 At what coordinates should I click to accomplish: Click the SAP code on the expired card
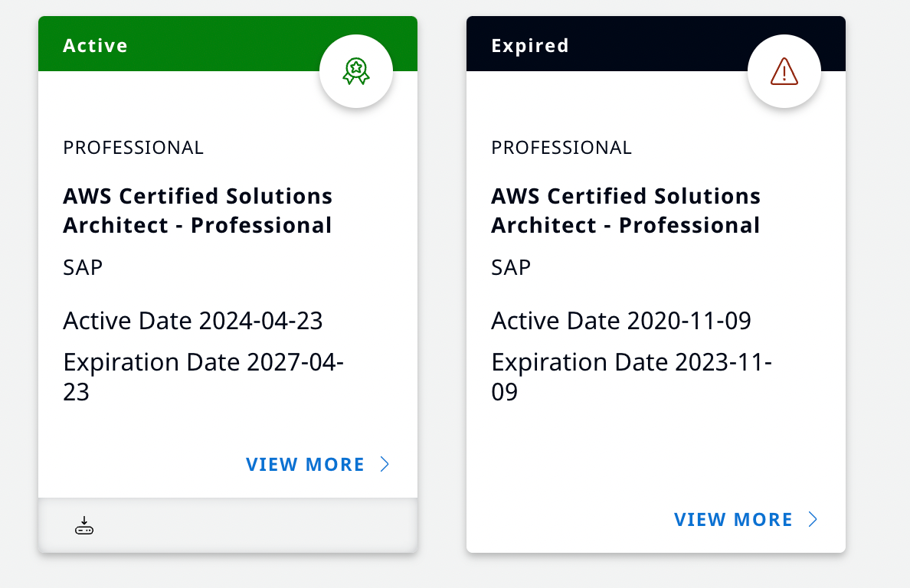511,267
